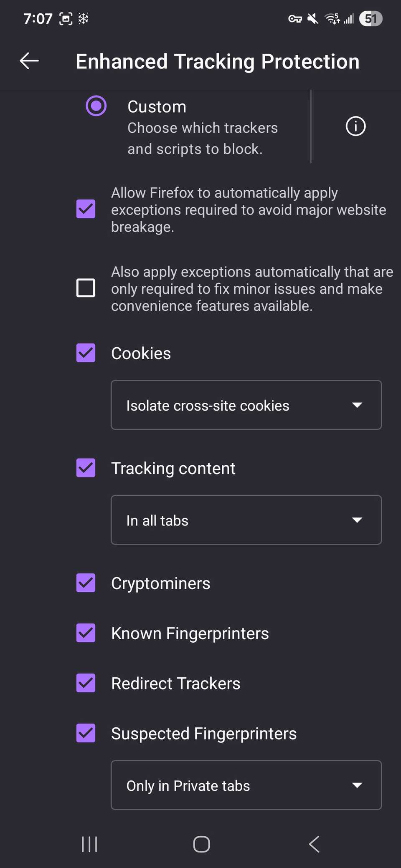Tap the muted sound status icon
The width and height of the screenshot is (401, 868).
pyautogui.click(x=313, y=19)
